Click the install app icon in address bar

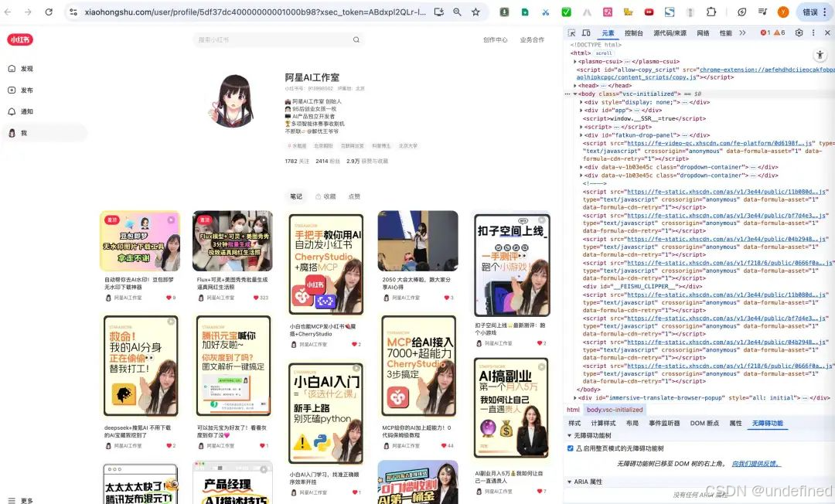439,12
